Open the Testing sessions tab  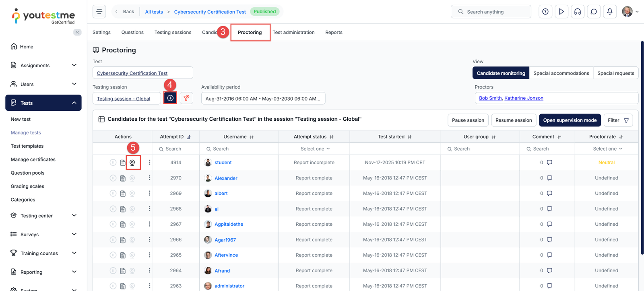point(173,33)
